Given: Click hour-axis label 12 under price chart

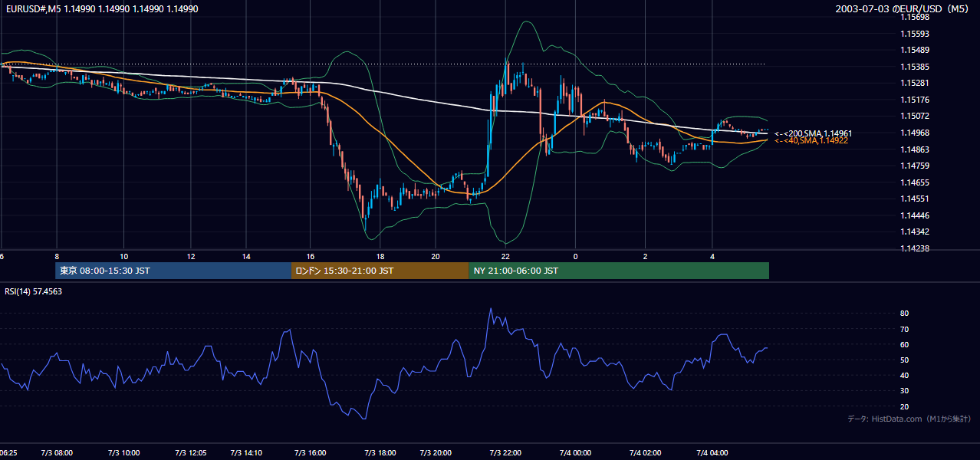Looking at the screenshot, I should pyautogui.click(x=190, y=256).
